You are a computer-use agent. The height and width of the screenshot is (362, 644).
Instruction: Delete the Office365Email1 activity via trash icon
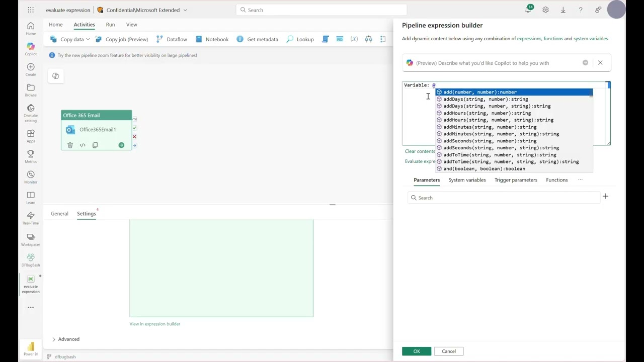[x=70, y=145]
